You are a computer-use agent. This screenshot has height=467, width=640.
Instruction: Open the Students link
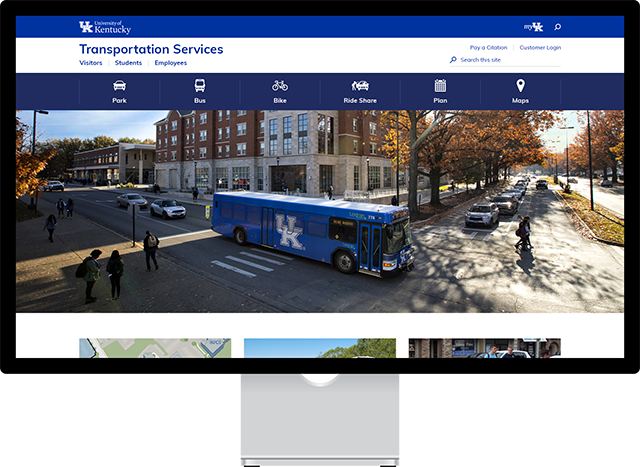128,63
